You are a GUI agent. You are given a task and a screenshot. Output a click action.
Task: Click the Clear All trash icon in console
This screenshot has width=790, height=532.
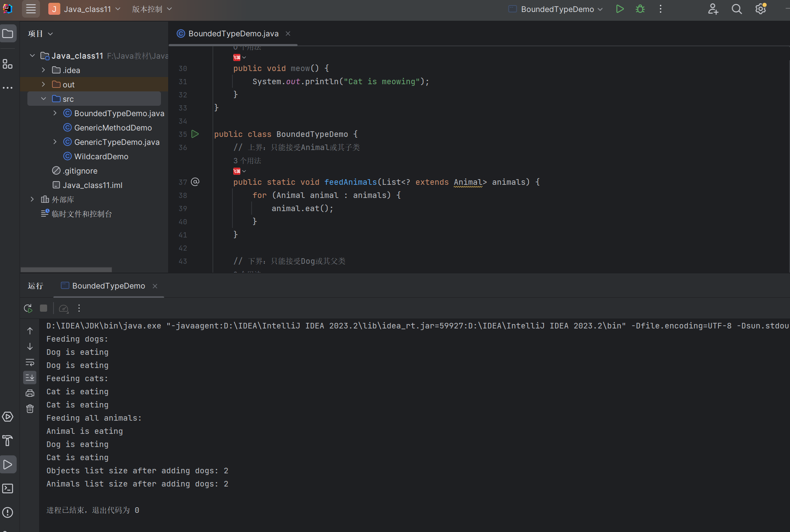tap(30, 409)
